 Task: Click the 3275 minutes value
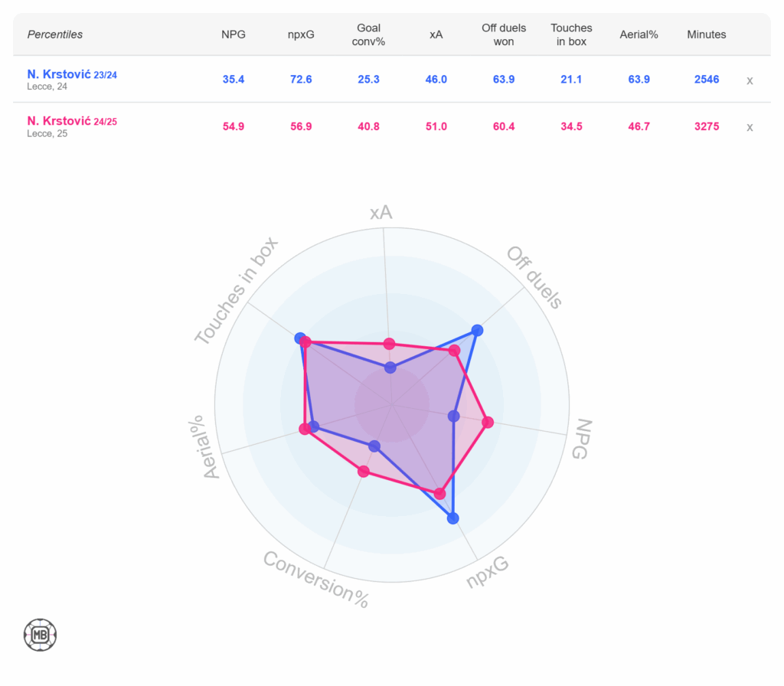point(706,126)
